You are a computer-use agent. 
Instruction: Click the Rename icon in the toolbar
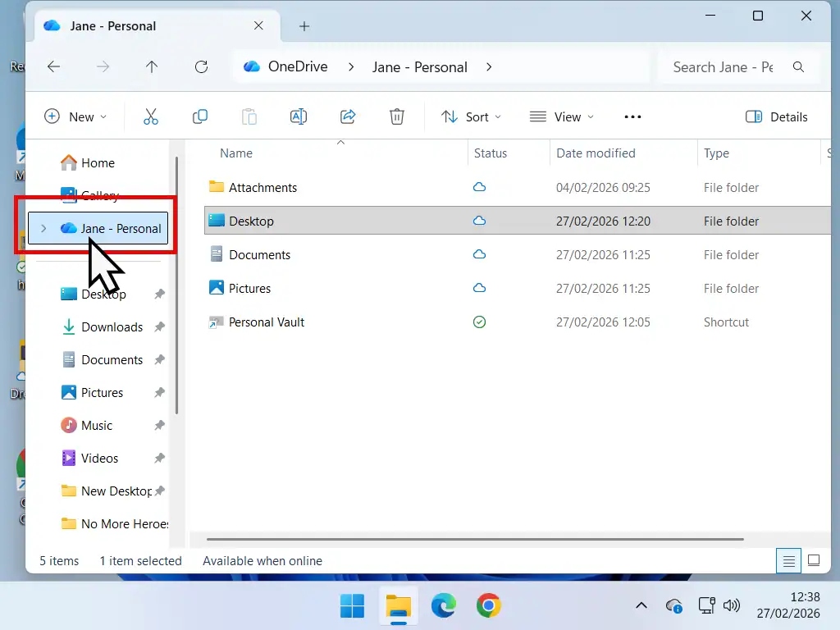point(299,116)
